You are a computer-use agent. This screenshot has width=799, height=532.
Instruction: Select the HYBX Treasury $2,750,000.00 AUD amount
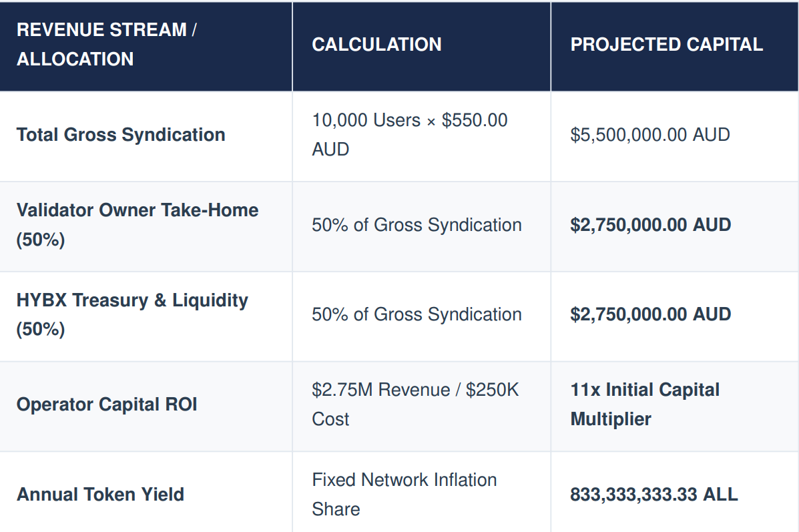click(x=651, y=314)
